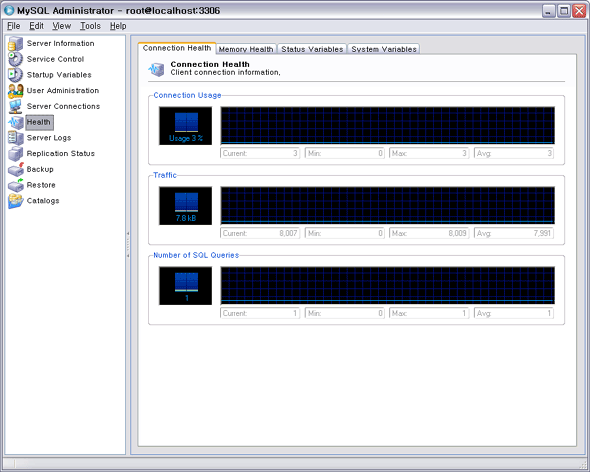The width and height of the screenshot is (590, 472).
Task: Open the Help menu
Action: [x=118, y=26]
